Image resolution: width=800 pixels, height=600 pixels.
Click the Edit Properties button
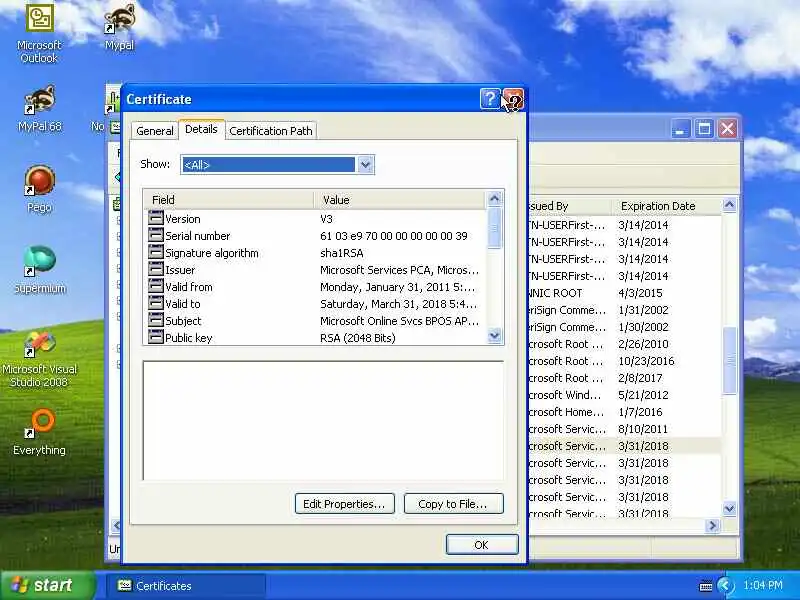tap(345, 504)
